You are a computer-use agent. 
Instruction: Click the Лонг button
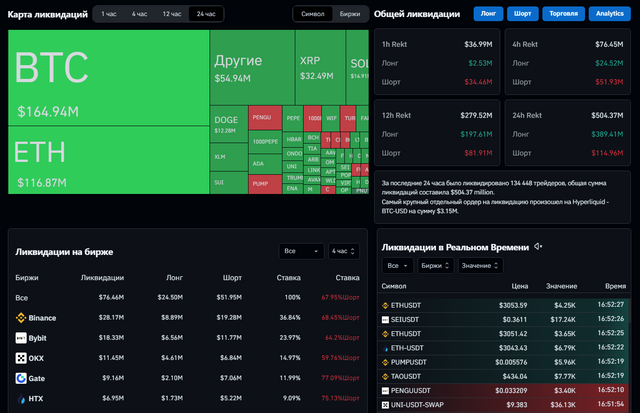pos(488,13)
